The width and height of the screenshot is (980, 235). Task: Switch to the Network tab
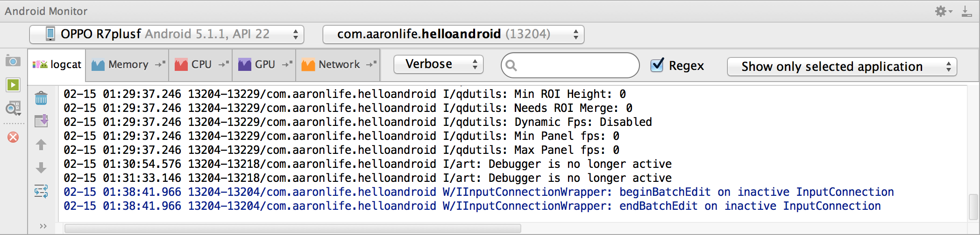click(x=338, y=64)
